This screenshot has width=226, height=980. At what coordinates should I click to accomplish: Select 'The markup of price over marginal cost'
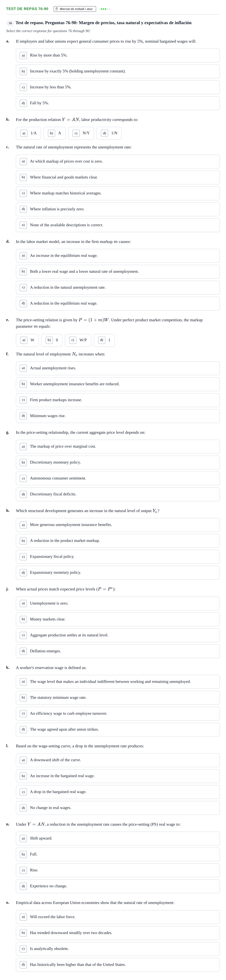click(x=118, y=446)
